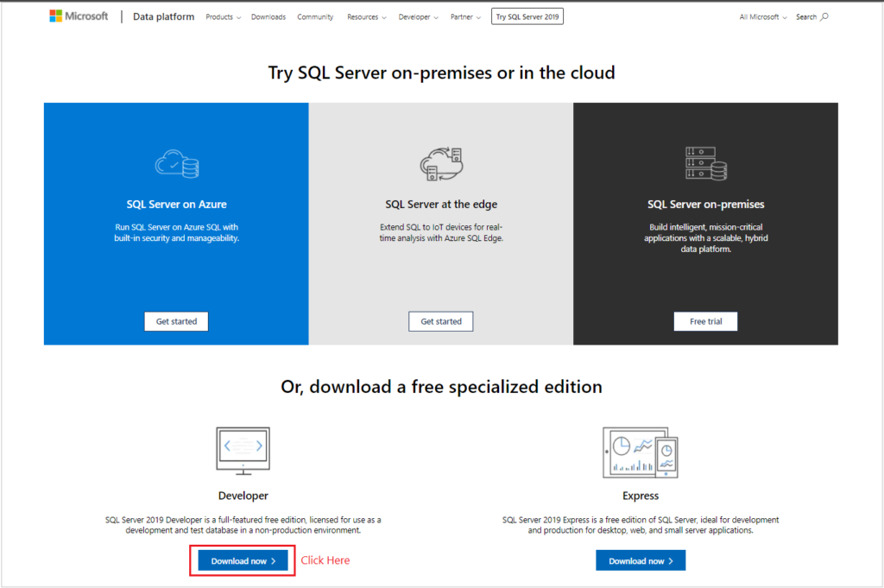This screenshot has height=588, width=884.
Task: Expand the Products dropdown menu
Action: pos(224,17)
